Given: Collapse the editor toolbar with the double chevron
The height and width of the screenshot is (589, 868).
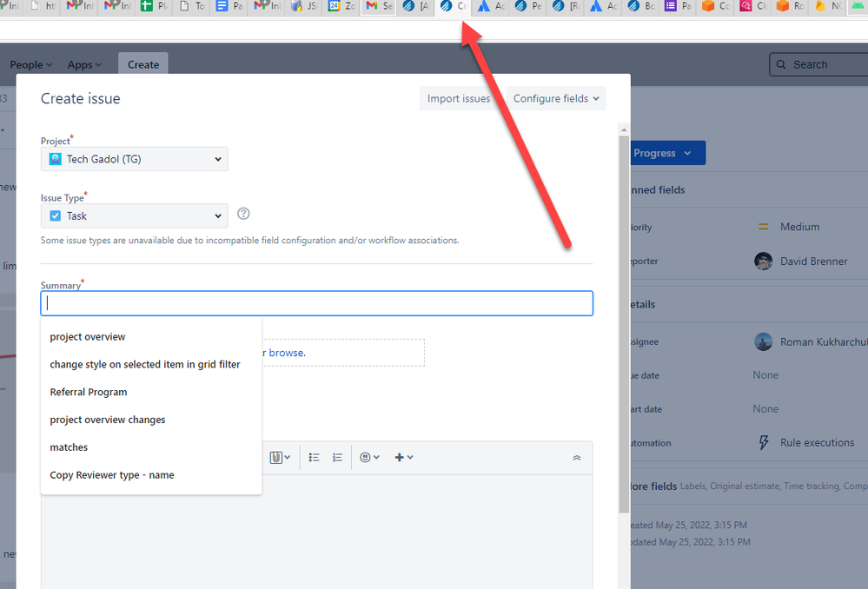Looking at the screenshot, I should pos(577,458).
